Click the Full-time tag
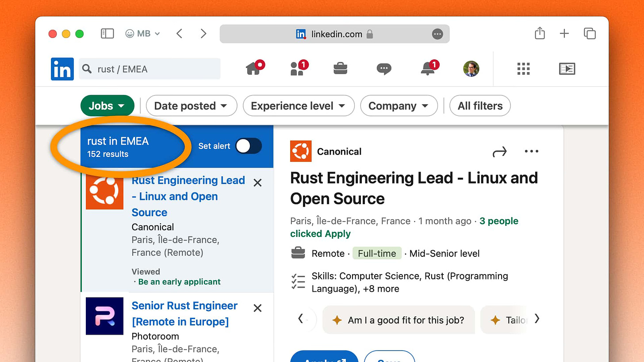Viewport: 644px width, 362px height. tap(377, 253)
